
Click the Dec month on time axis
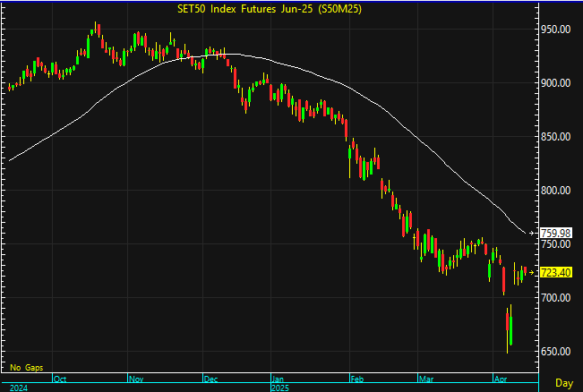(210, 379)
